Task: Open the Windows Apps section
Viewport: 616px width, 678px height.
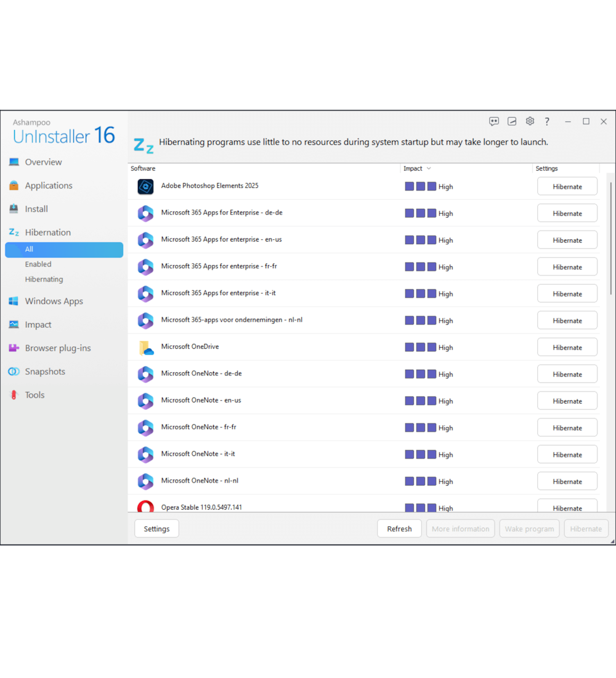Action: pyautogui.click(x=54, y=301)
